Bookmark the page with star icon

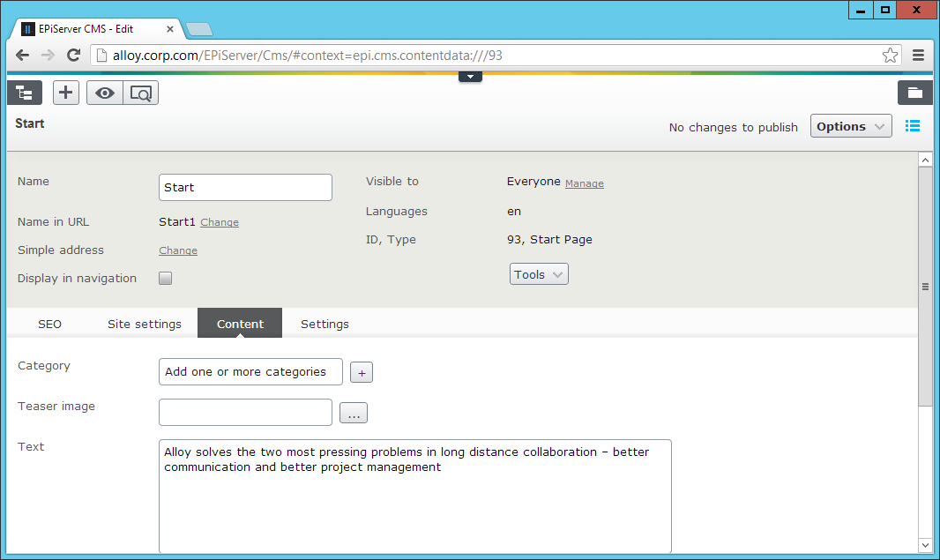891,56
